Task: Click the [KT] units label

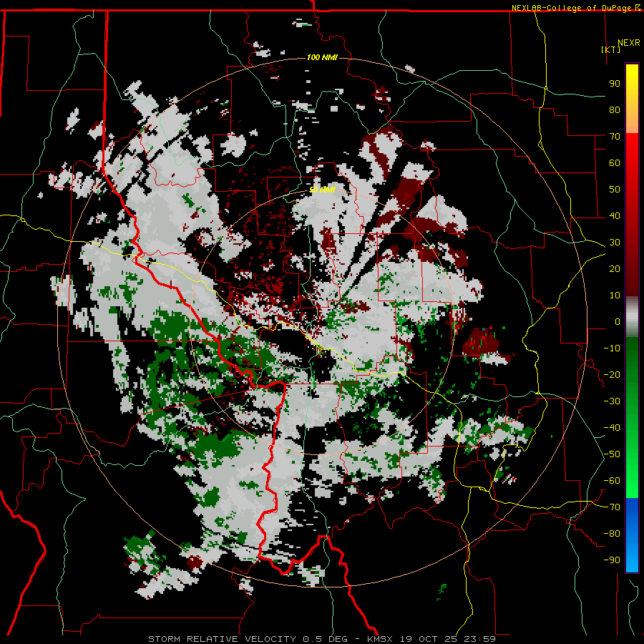Action: click(x=611, y=49)
